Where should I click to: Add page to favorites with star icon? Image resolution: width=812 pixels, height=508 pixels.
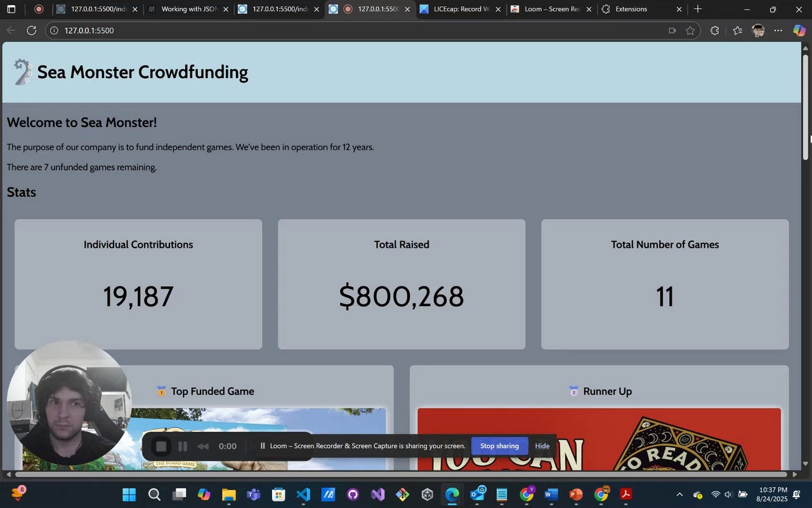tap(690, 30)
